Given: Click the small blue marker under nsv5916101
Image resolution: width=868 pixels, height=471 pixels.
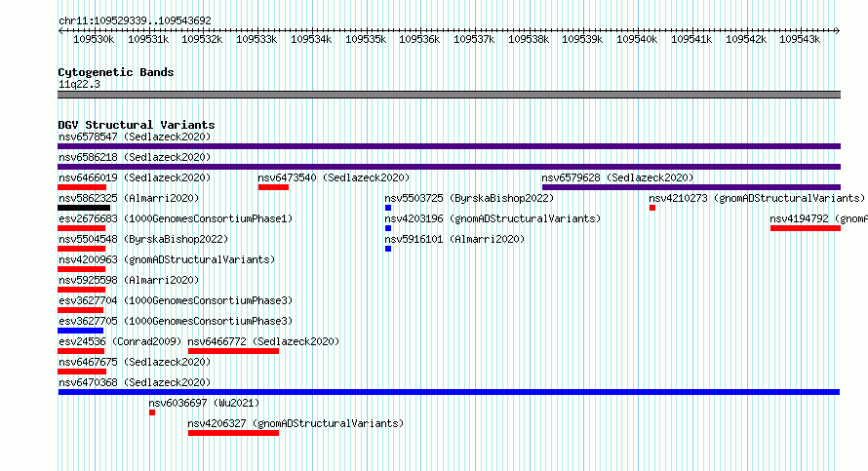Looking at the screenshot, I should [x=388, y=249].
